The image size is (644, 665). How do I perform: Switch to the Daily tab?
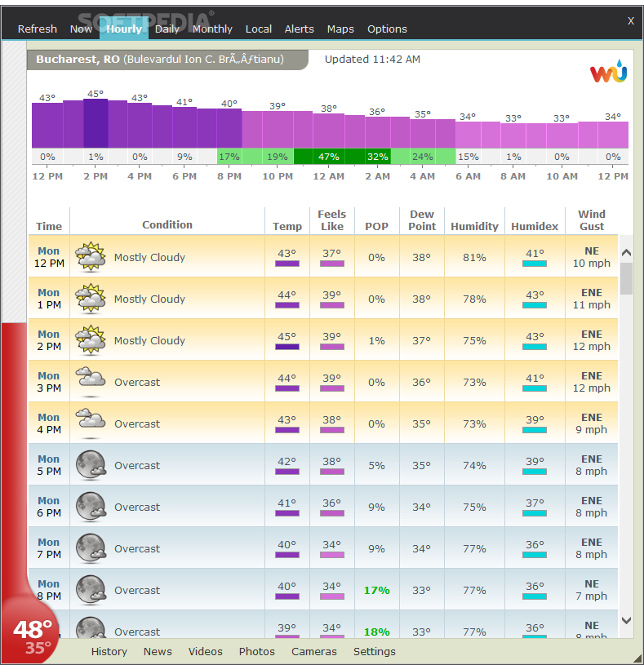coord(167,29)
